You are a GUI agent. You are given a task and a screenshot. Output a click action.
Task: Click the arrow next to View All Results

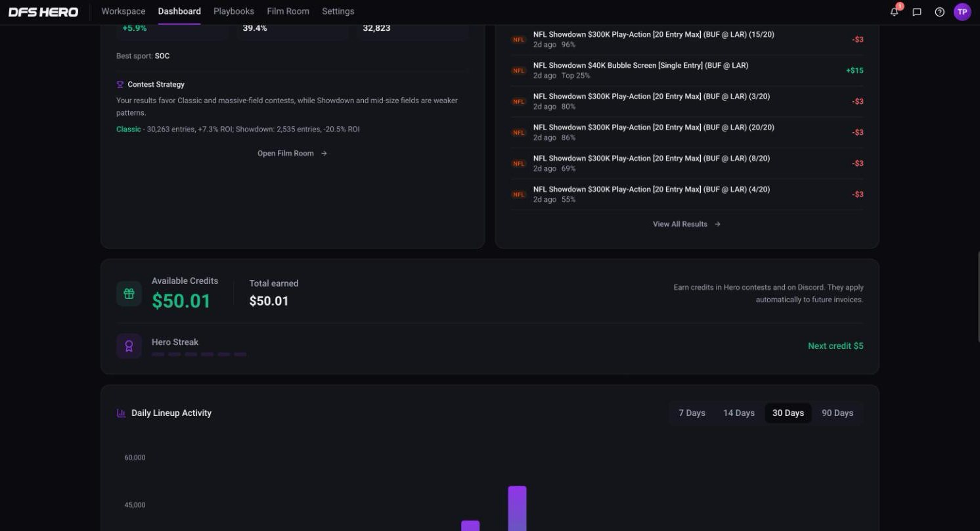[717, 224]
